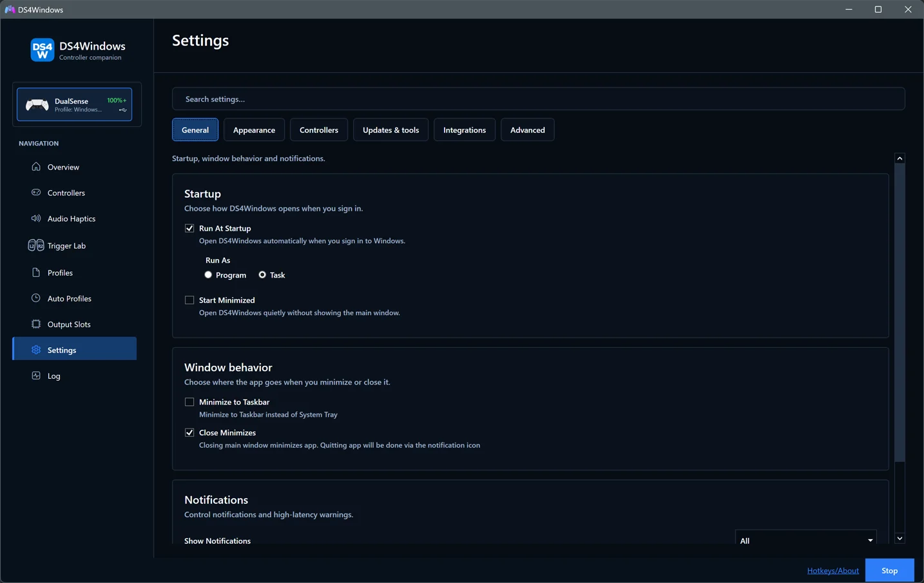Select the Task radio button
Viewport: 924px width, 583px height.
[262, 275]
